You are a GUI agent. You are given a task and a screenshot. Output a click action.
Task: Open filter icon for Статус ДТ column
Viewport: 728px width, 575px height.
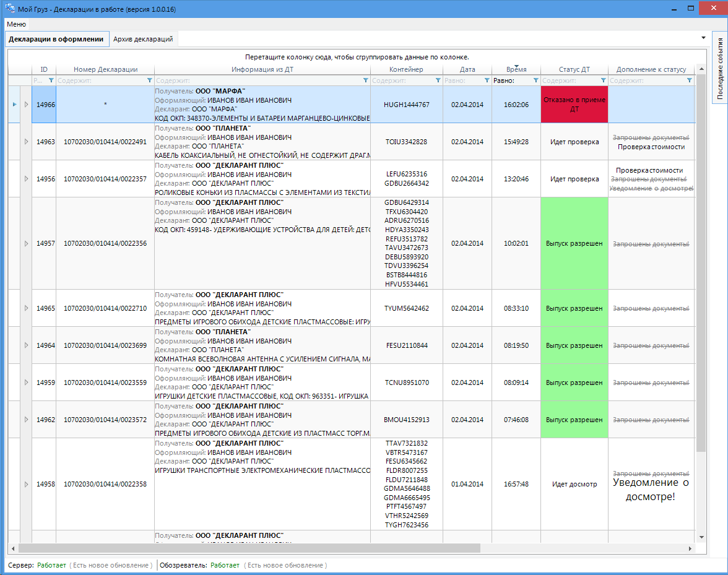pyautogui.click(x=603, y=80)
